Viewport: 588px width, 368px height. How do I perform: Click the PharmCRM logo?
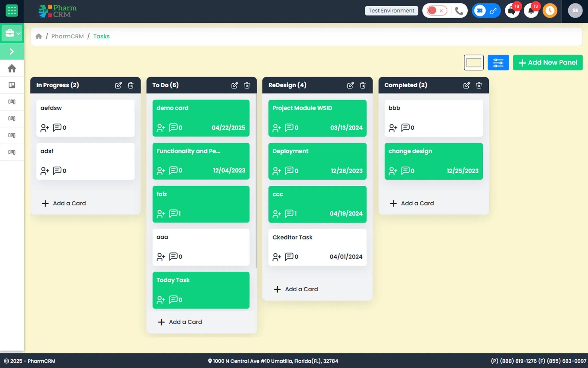tap(57, 11)
